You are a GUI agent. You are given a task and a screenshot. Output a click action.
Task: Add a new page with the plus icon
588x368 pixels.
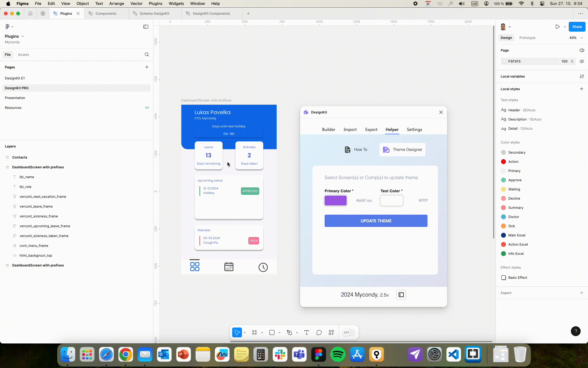point(147,67)
